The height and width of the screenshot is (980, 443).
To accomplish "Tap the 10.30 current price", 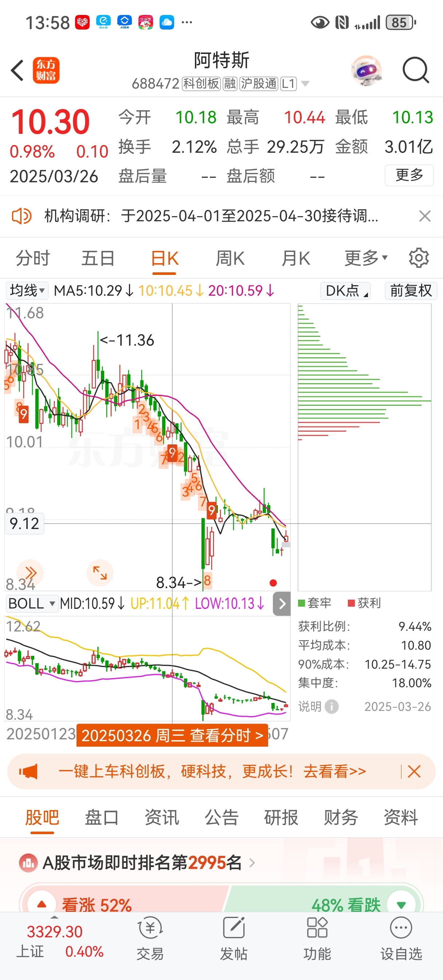I will click(x=50, y=122).
